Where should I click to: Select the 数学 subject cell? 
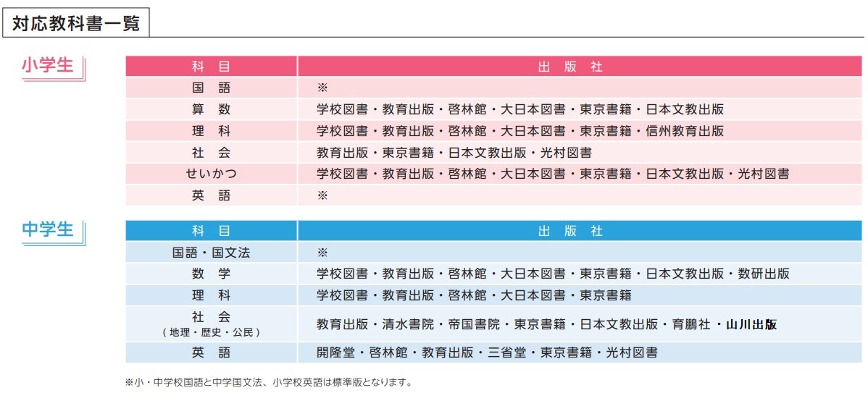(211, 274)
